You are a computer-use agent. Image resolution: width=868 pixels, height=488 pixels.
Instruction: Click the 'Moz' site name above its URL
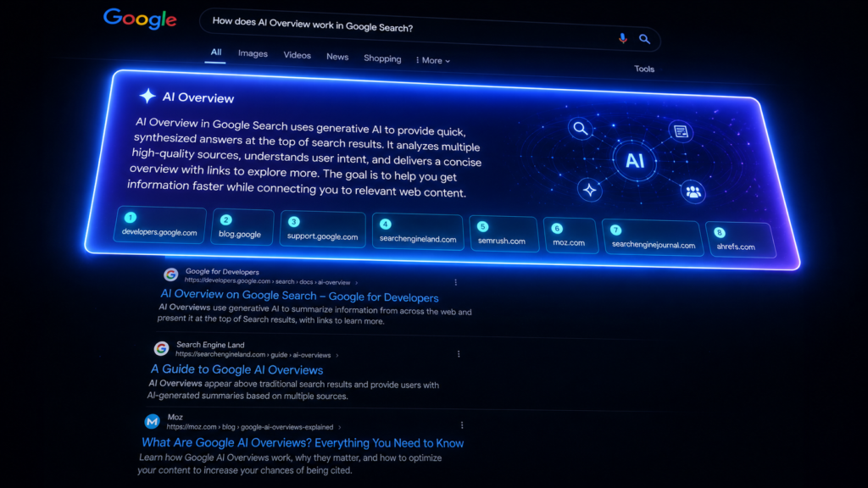[175, 417]
